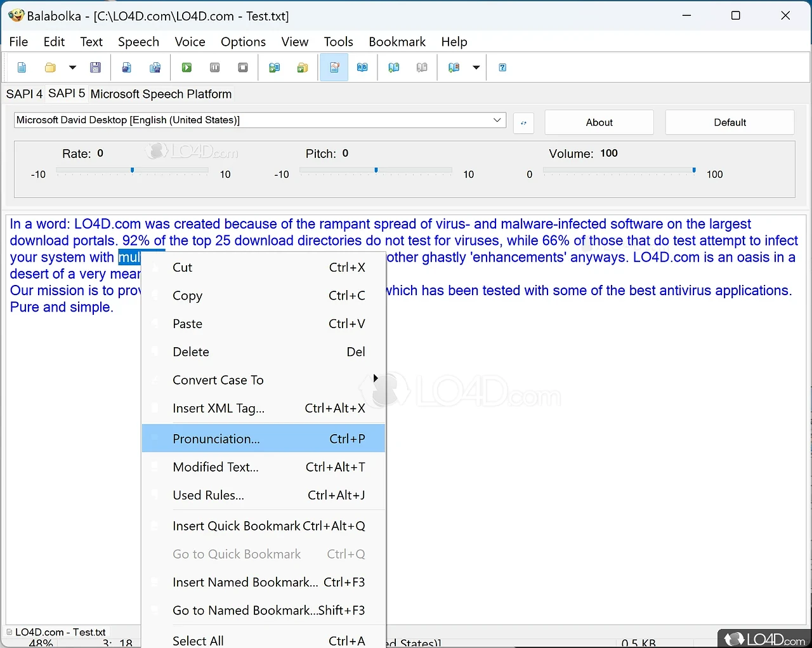Minimize the Balabolka window

click(x=686, y=16)
